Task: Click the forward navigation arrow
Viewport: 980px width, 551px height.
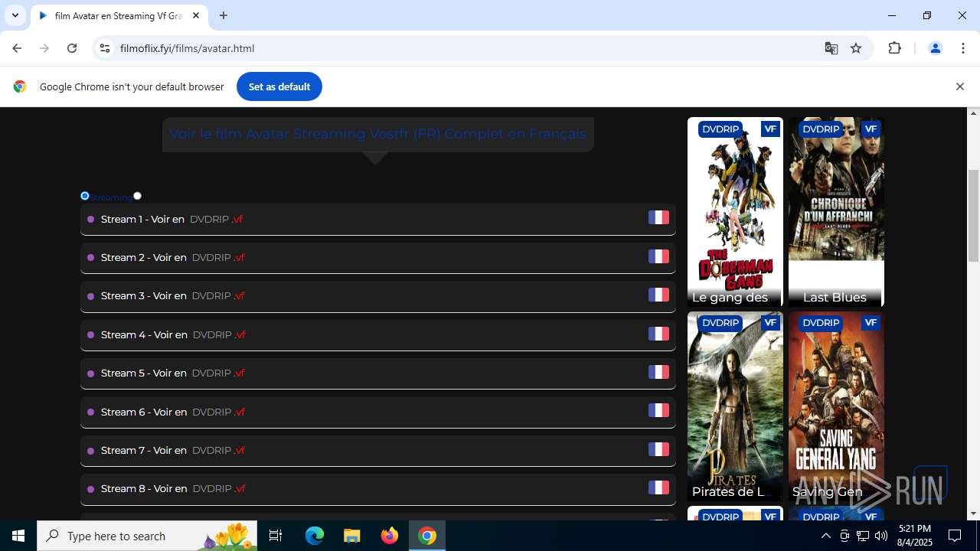Action: click(x=44, y=48)
